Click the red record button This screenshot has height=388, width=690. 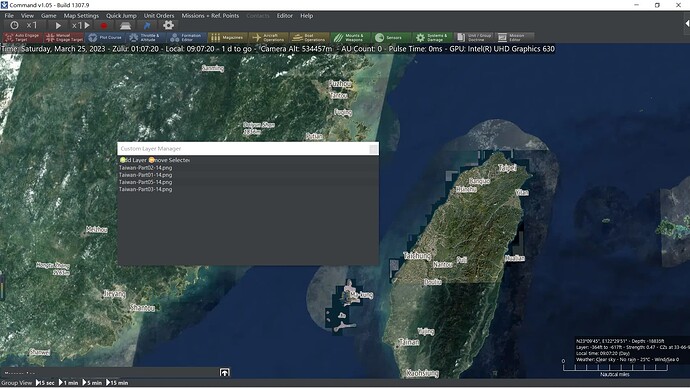pyautogui.click(x=104, y=26)
